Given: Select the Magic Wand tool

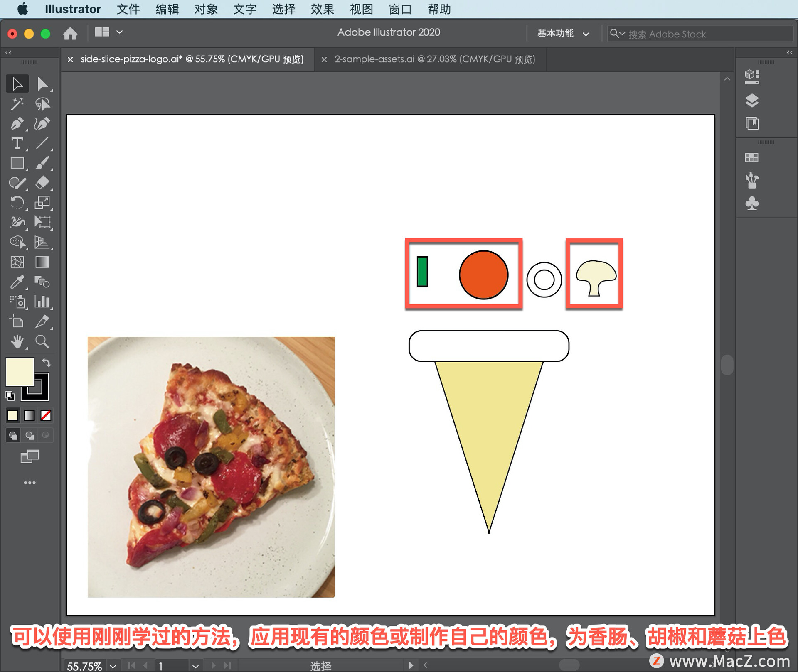Looking at the screenshot, I should [x=17, y=104].
